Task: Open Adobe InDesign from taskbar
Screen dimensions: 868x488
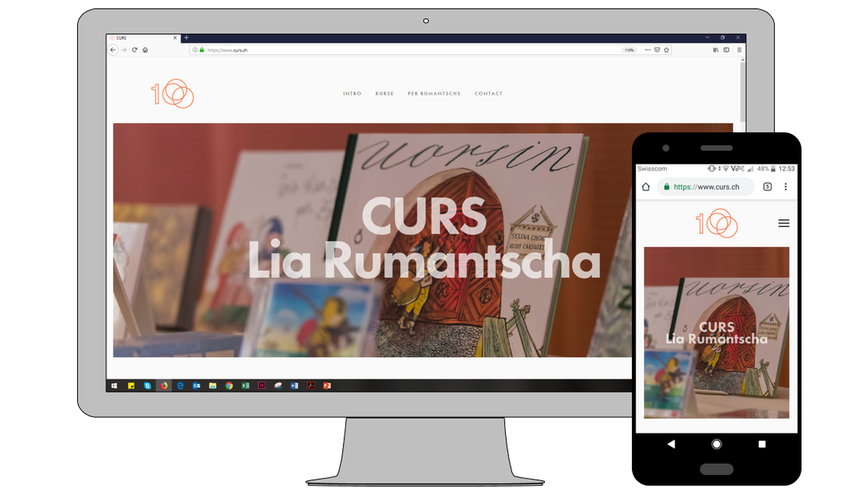Action: tap(261, 386)
